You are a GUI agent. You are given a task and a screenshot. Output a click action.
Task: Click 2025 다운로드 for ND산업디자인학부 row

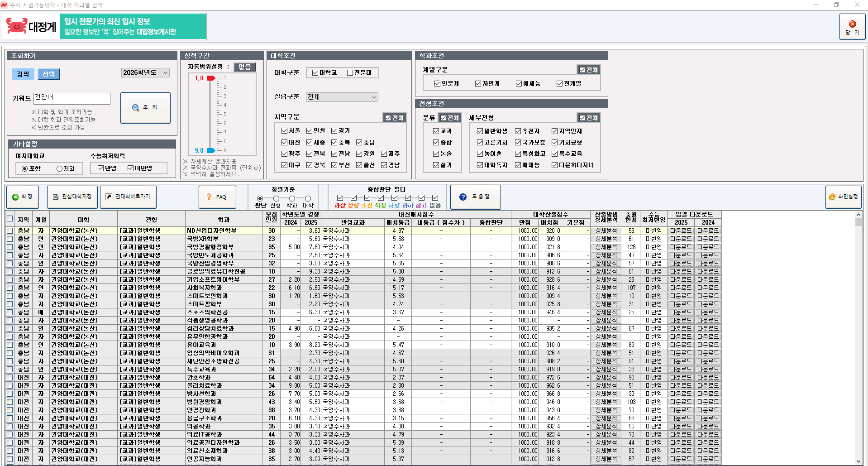[681, 231]
